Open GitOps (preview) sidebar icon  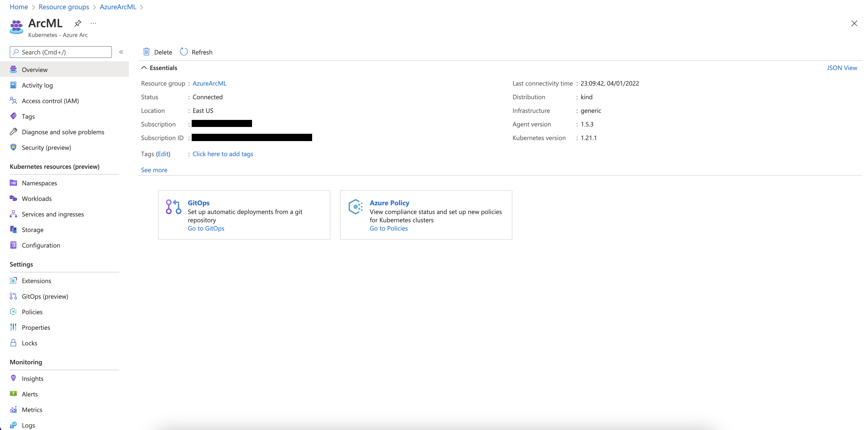[x=13, y=296]
